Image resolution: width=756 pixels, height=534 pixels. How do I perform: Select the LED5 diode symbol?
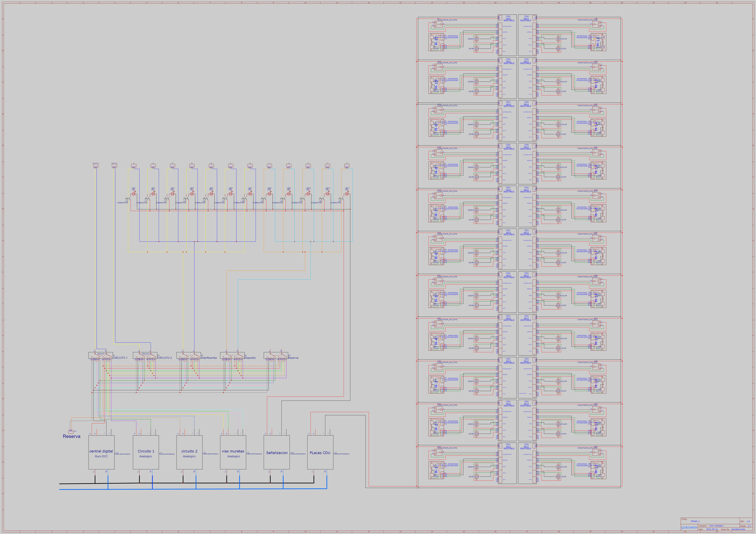(211, 194)
